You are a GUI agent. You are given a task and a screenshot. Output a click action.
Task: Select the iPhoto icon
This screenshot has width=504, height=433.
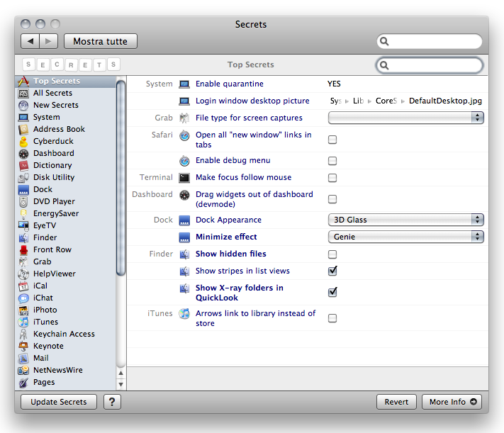pos(23,310)
